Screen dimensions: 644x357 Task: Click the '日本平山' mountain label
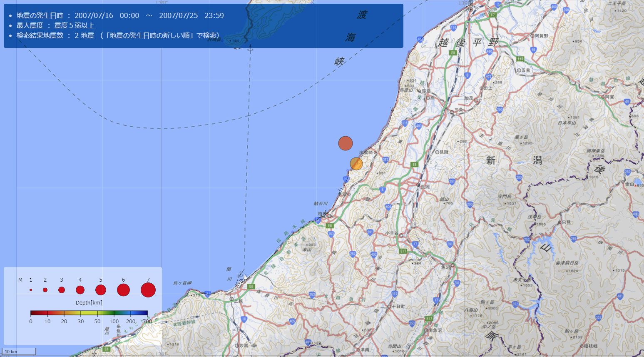pyautogui.click(x=567, y=123)
